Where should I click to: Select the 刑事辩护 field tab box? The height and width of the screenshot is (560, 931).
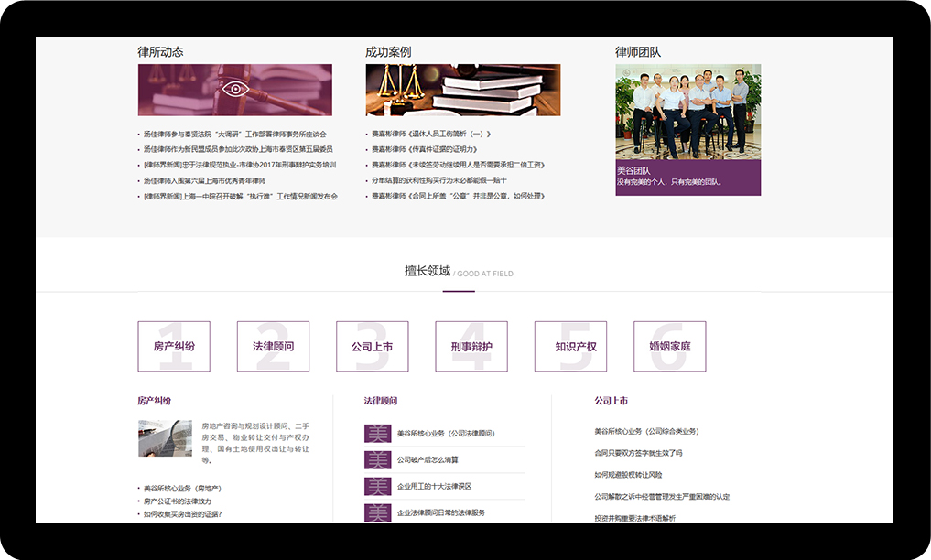pos(471,347)
